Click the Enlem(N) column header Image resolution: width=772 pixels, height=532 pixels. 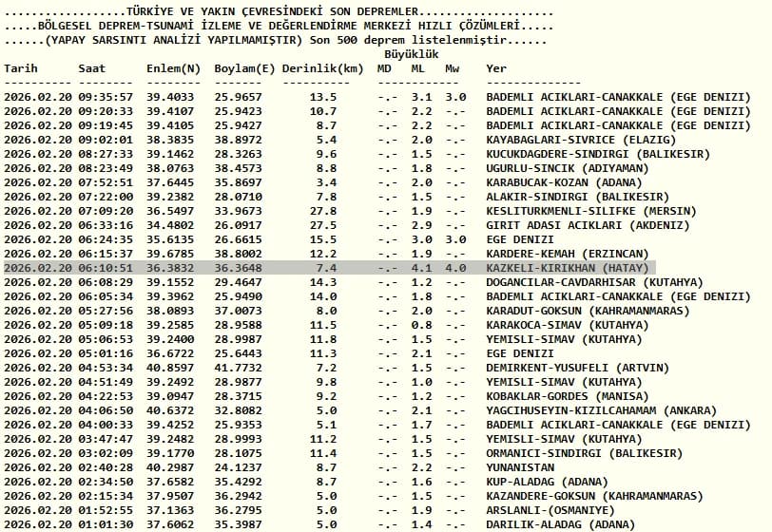tap(173, 69)
